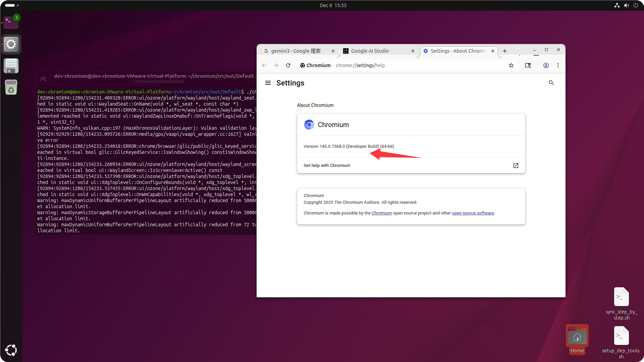Open a new tab with plus button

[504, 51]
